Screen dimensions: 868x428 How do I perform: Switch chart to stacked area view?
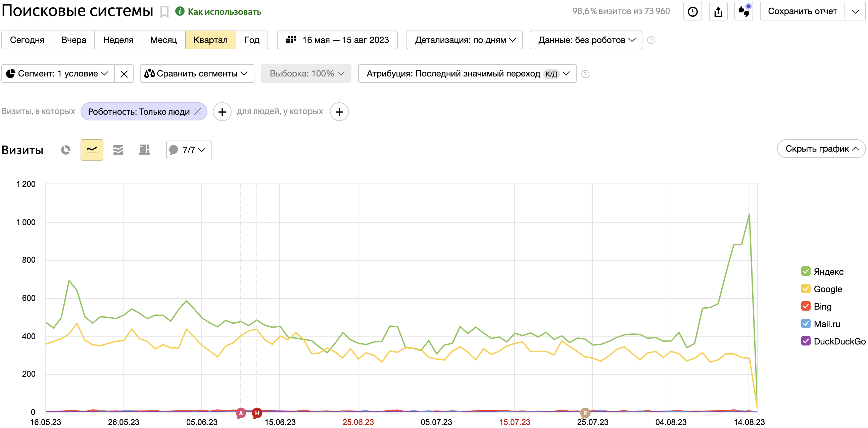tap(118, 150)
